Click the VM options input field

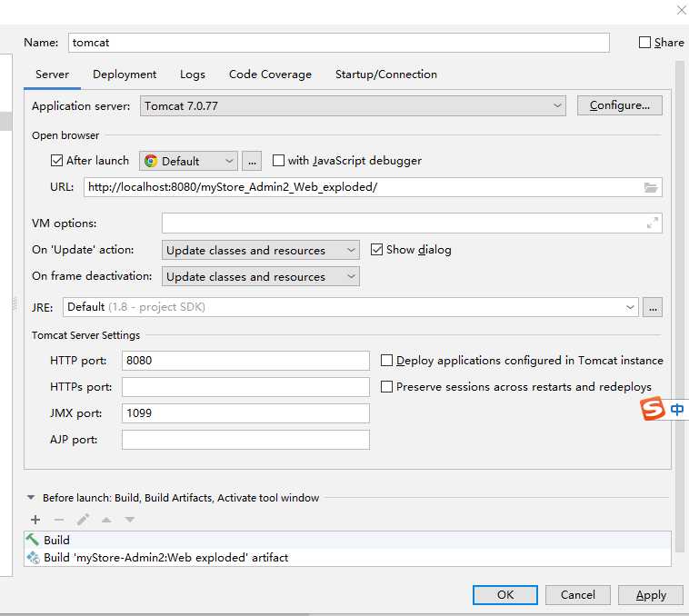412,223
